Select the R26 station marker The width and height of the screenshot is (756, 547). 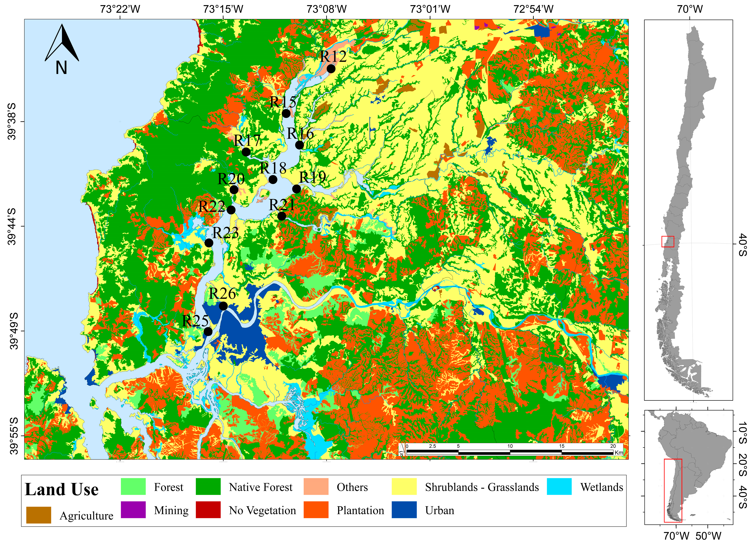tap(223, 306)
